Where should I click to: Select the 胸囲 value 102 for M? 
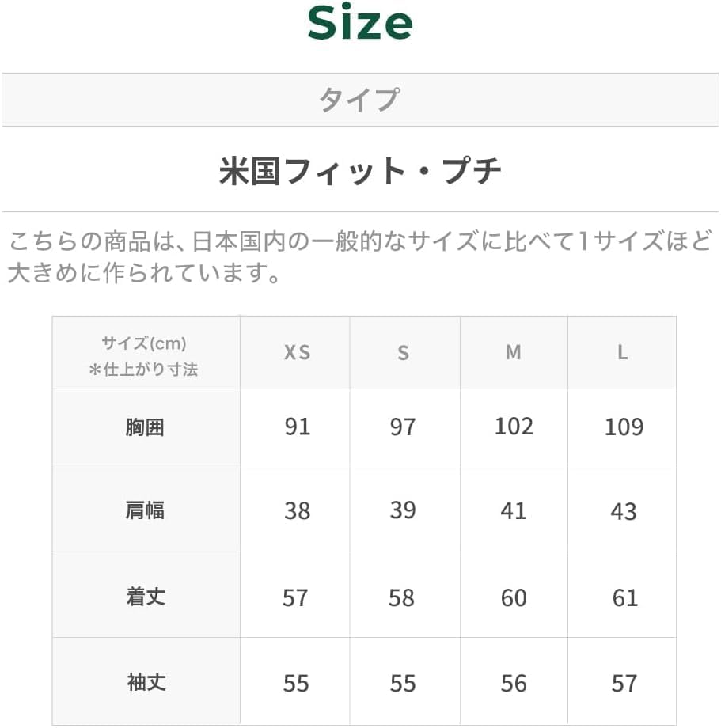click(514, 427)
